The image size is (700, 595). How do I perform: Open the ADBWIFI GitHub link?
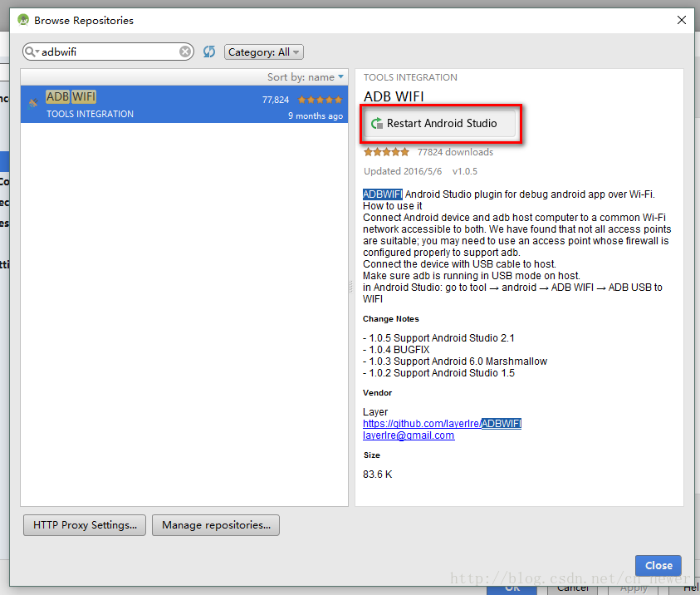coord(442,424)
